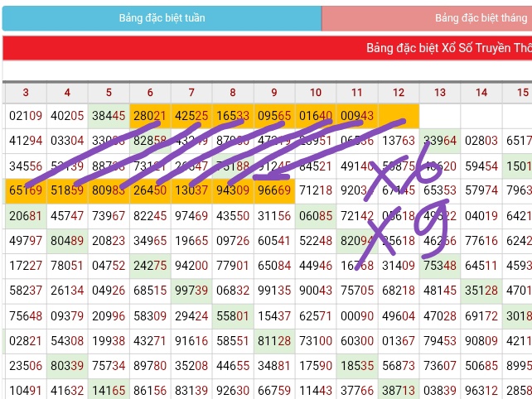Screen dimensions: 532x399
Task: Select column header 6
Action: [149, 93]
